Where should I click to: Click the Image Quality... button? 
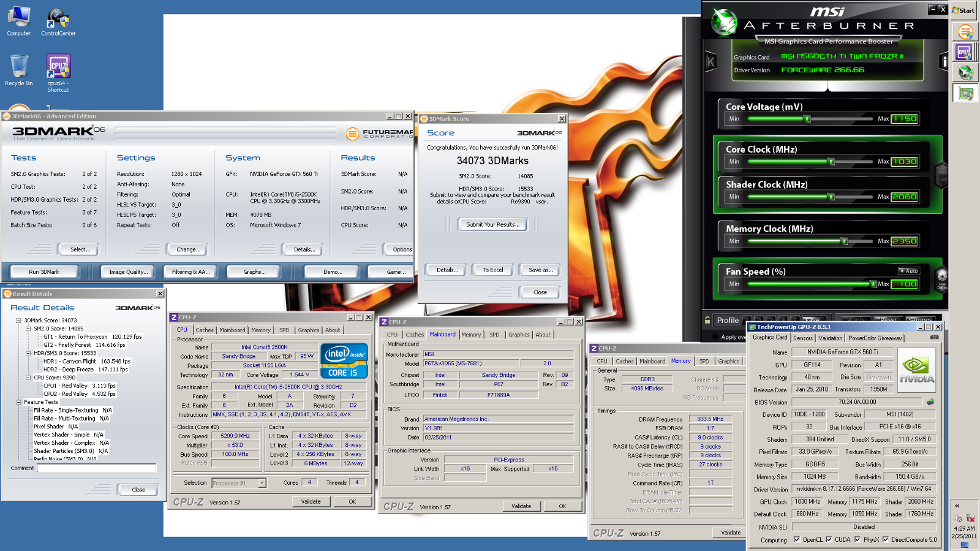coord(128,272)
